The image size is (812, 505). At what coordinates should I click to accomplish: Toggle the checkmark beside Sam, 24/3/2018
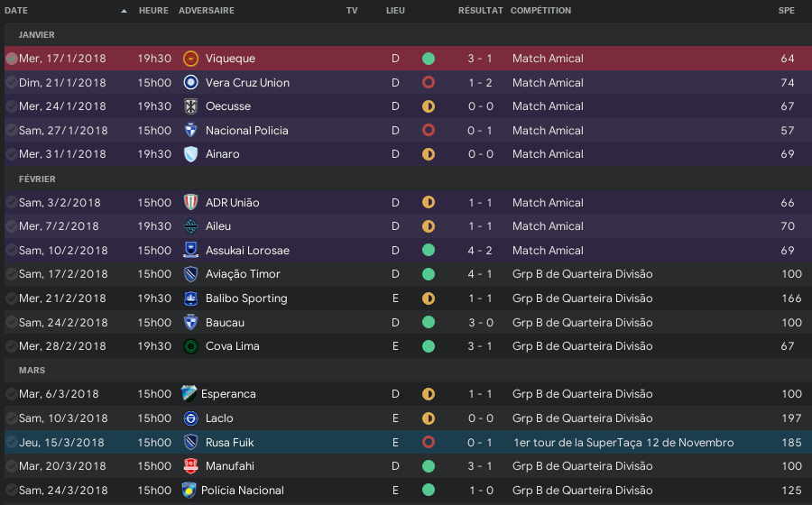click(12, 490)
